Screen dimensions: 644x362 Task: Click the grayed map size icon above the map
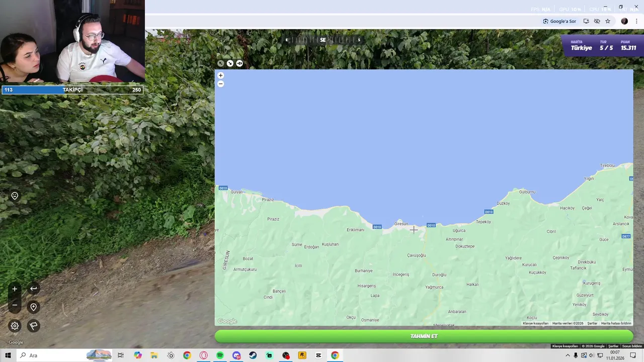[220, 63]
